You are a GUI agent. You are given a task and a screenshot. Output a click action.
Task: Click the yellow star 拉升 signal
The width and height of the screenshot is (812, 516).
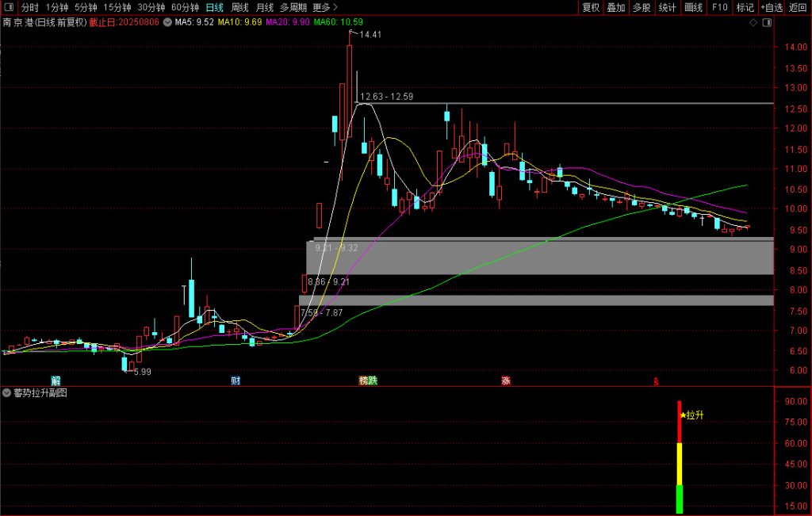point(684,415)
